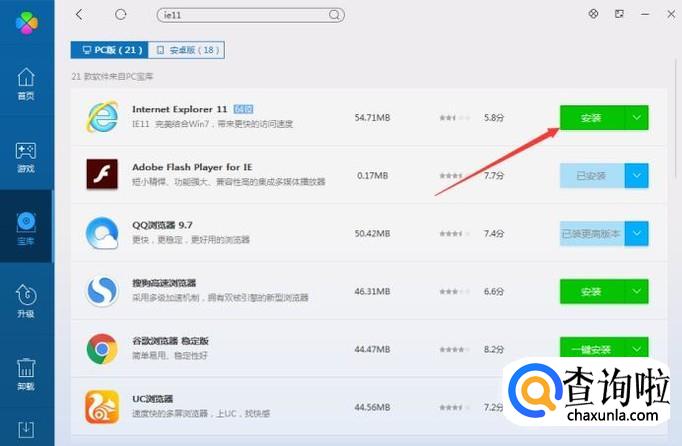Go back with the back arrow
This screenshot has width=682, height=446.
coord(79,15)
